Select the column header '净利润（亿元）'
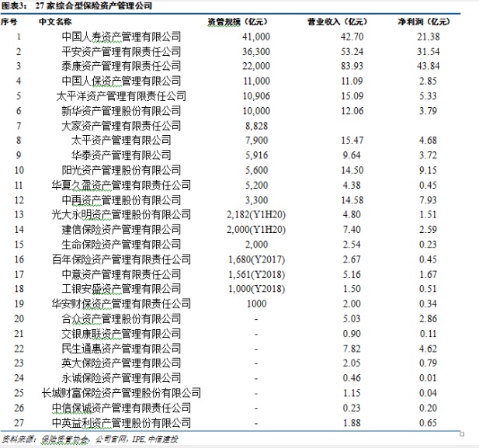479x448 pixels. [424, 22]
